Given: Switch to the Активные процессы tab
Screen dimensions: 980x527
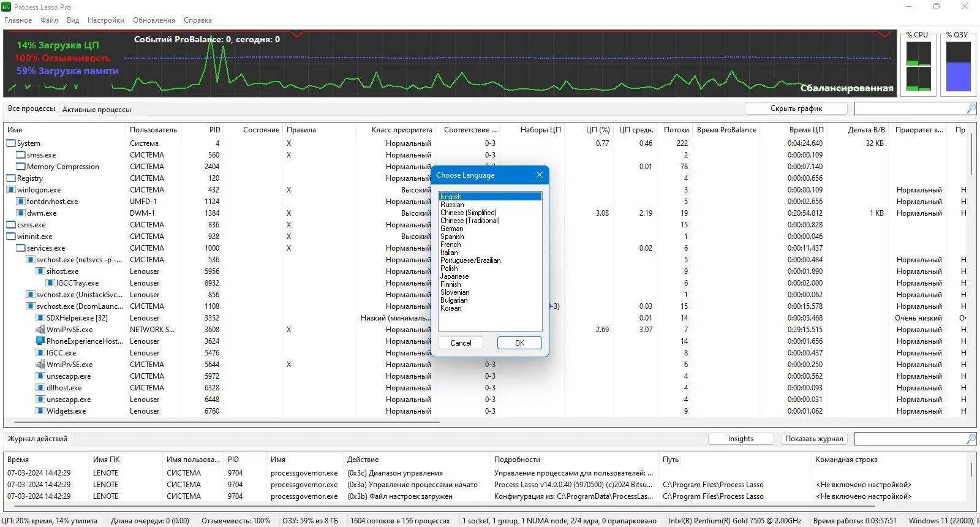Looking at the screenshot, I should tap(97, 110).
